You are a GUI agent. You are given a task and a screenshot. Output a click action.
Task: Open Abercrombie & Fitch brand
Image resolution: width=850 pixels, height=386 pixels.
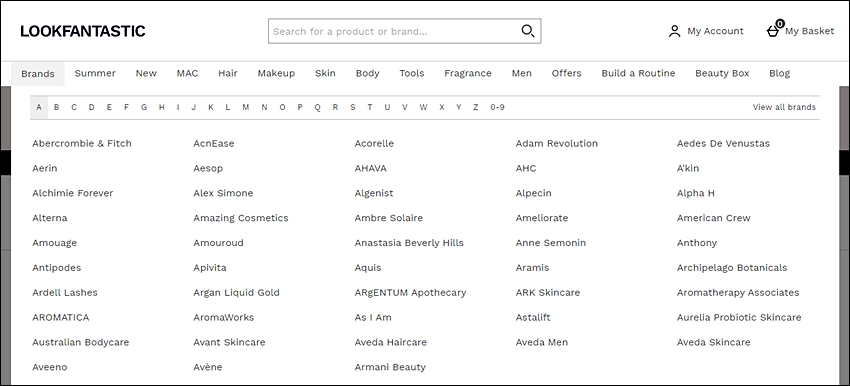82,144
